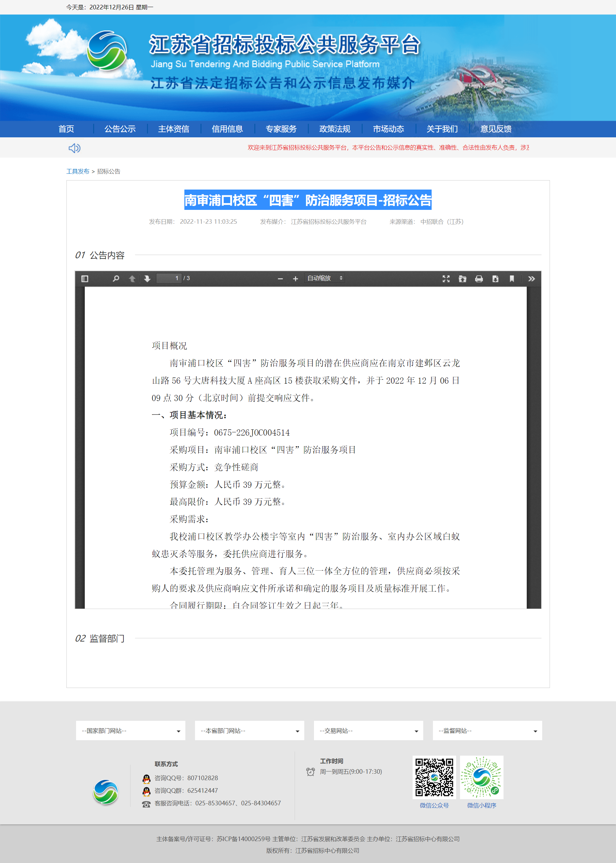The height and width of the screenshot is (863, 616).
Task: Go to next PDF page
Action: [147, 279]
